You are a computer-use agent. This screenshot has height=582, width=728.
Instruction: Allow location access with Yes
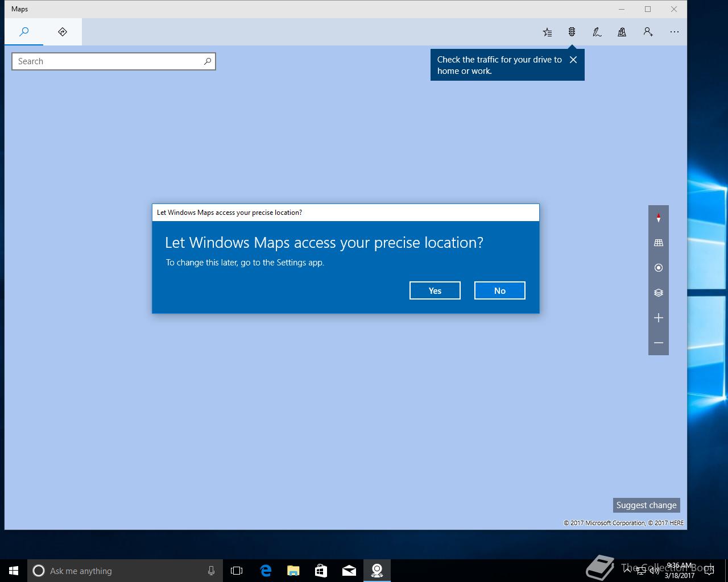[435, 290]
